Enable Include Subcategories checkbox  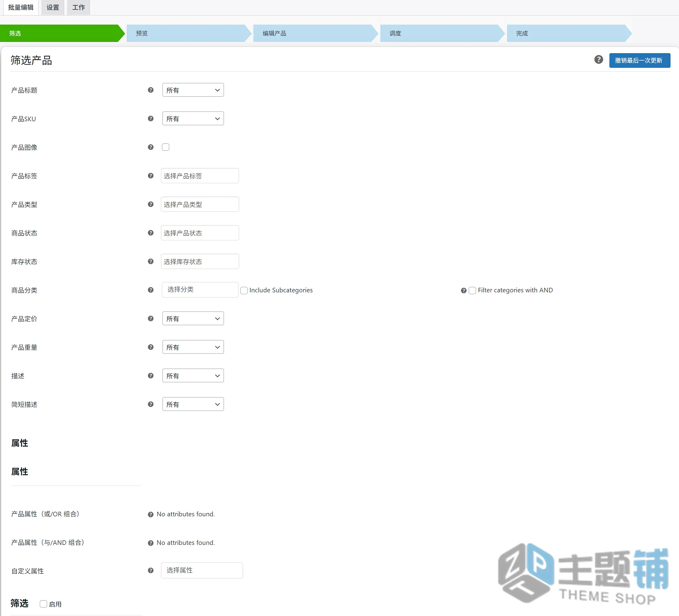(244, 291)
